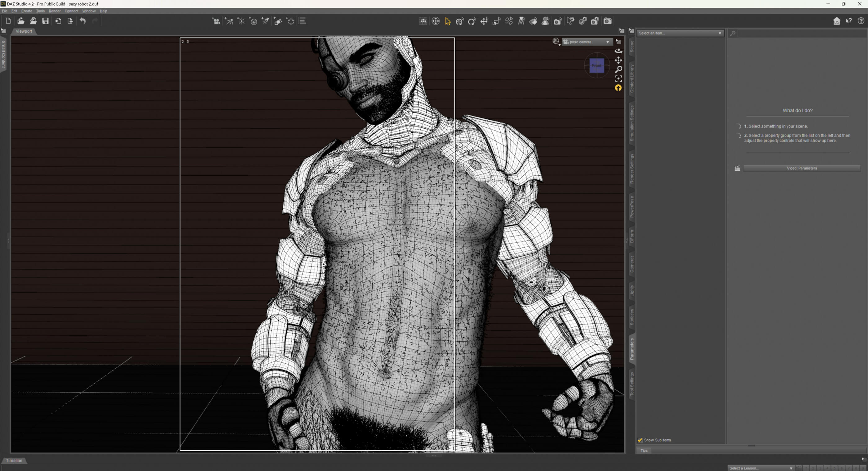This screenshot has height=471, width=868.
Task: Open the Render menu
Action: pyautogui.click(x=55, y=11)
